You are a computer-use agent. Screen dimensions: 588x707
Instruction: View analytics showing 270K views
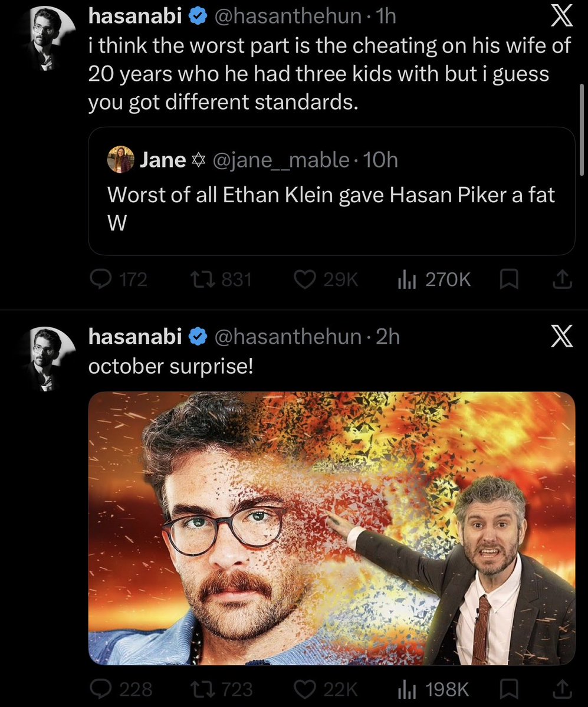tap(434, 279)
